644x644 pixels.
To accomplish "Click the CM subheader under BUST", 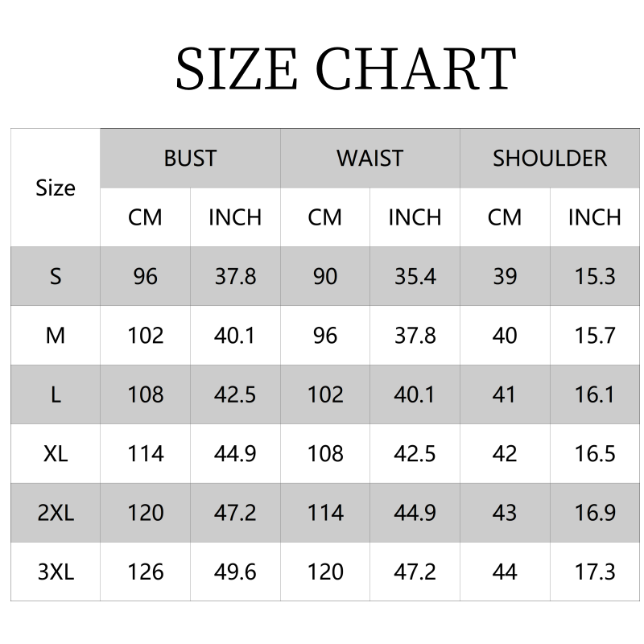I will pyautogui.click(x=145, y=217).
